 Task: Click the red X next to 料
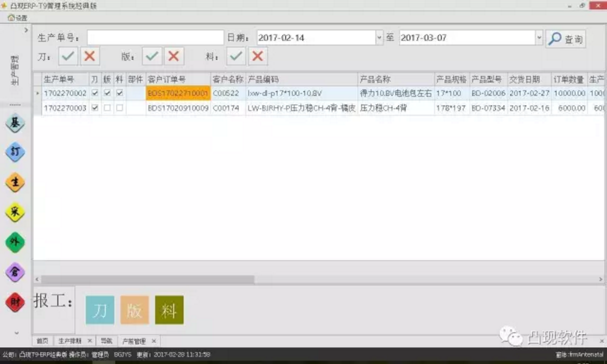coord(258,56)
